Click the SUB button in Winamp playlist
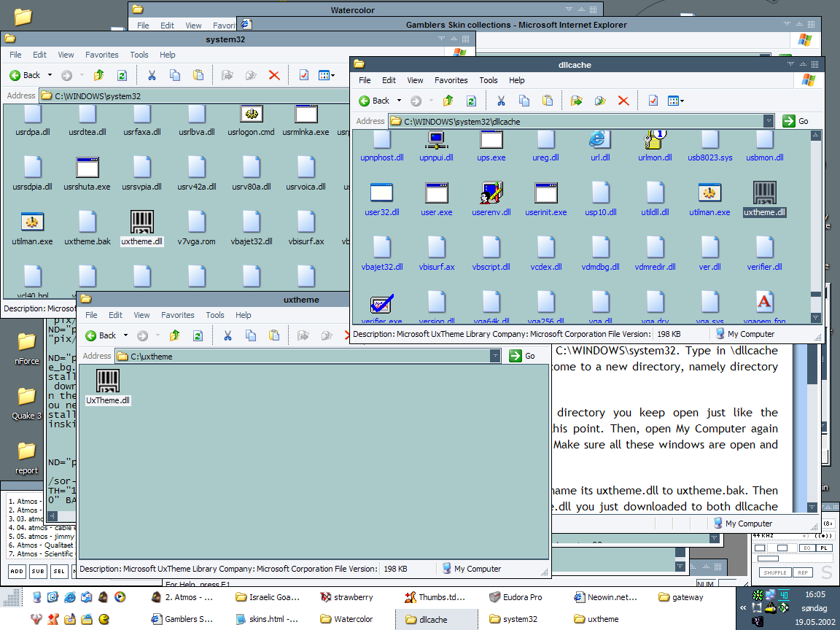840x630 pixels. [x=37, y=571]
